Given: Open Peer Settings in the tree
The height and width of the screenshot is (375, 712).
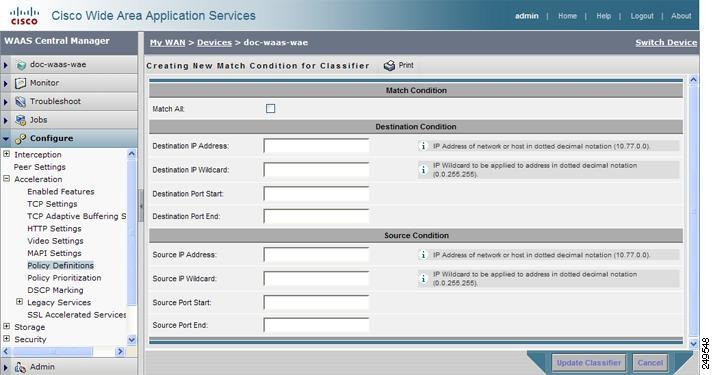Looking at the screenshot, I should pyautogui.click(x=40, y=167).
